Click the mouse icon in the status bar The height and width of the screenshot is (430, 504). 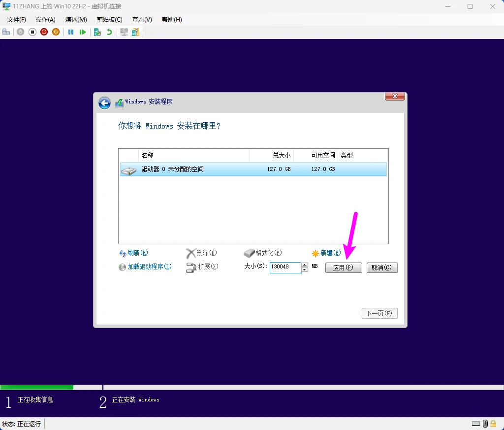click(x=485, y=424)
